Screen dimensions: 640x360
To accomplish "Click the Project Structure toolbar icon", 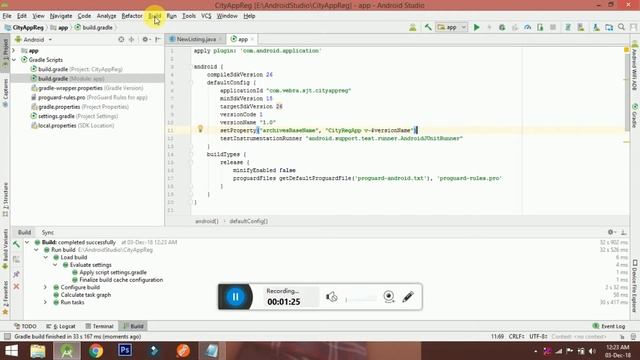I will point(609,27).
